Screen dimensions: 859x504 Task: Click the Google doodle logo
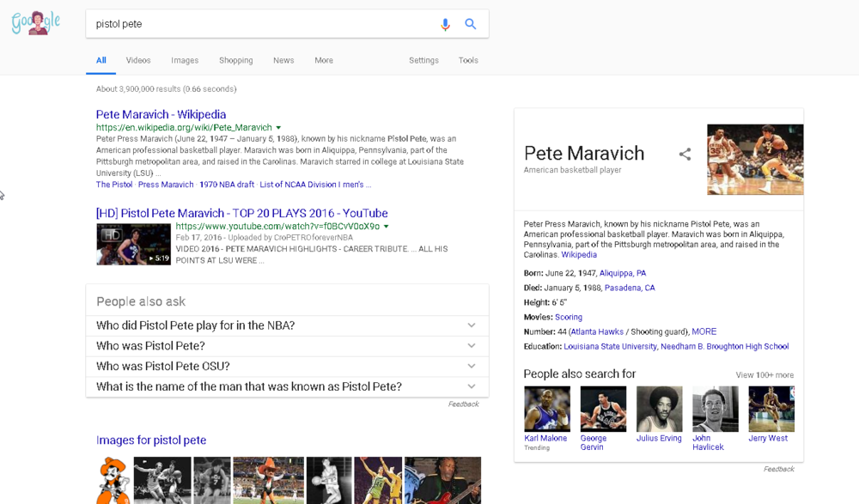36,23
